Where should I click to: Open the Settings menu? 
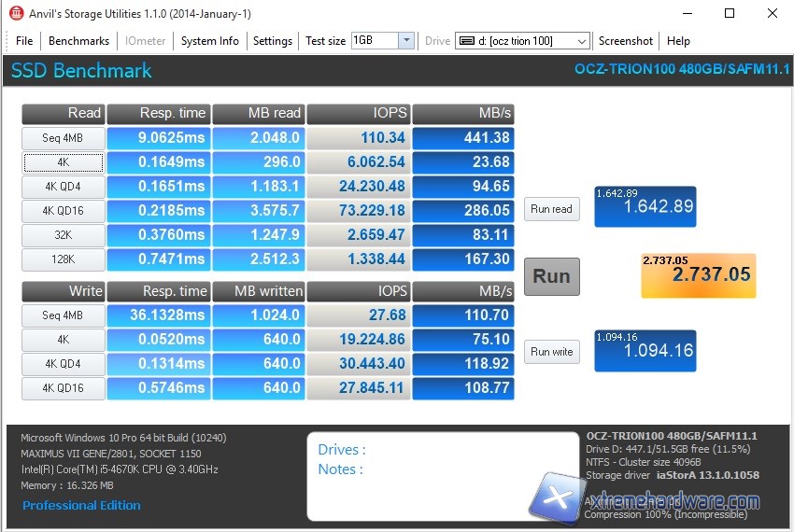pyautogui.click(x=273, y=41)
